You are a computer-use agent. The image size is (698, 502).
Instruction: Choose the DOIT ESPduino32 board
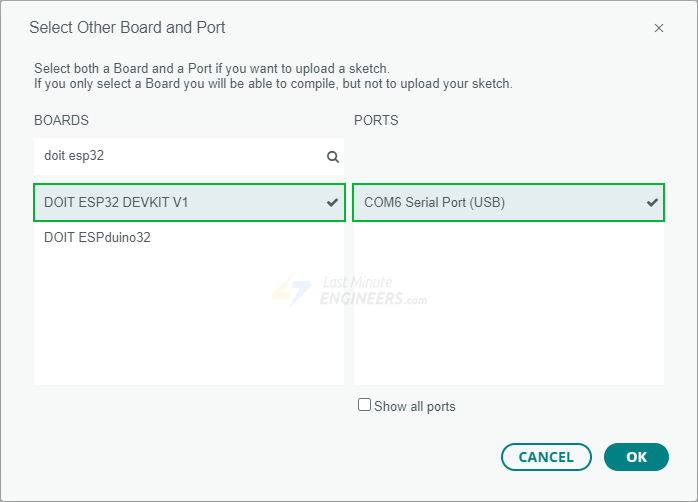pyautogui.click(x=98, y=238)
